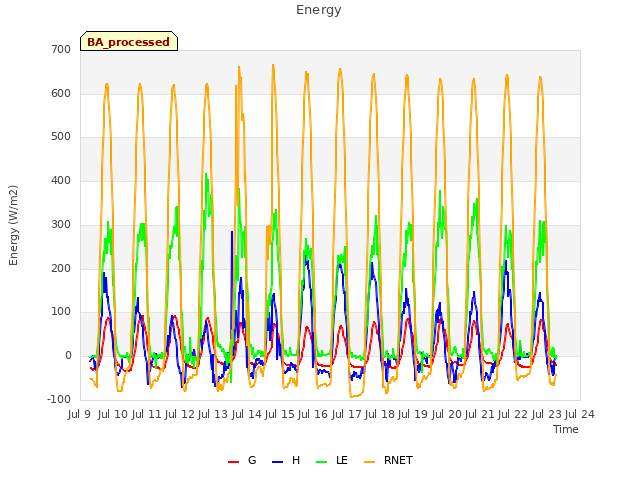The width and height of the screenshot is (640, 480).
Task: Click the blue H legend swatch
Action: pos(277,462)
